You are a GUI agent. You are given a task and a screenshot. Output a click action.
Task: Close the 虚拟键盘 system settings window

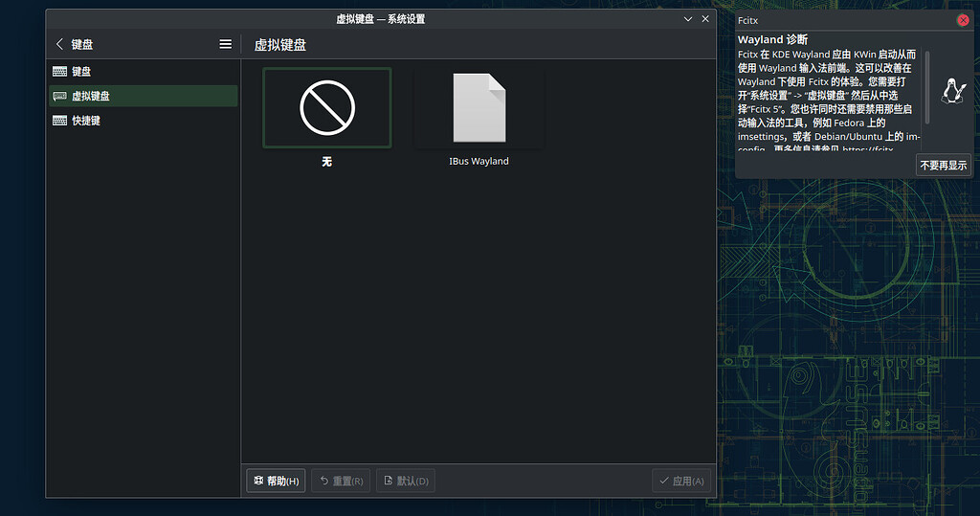(x=705, y=19)
